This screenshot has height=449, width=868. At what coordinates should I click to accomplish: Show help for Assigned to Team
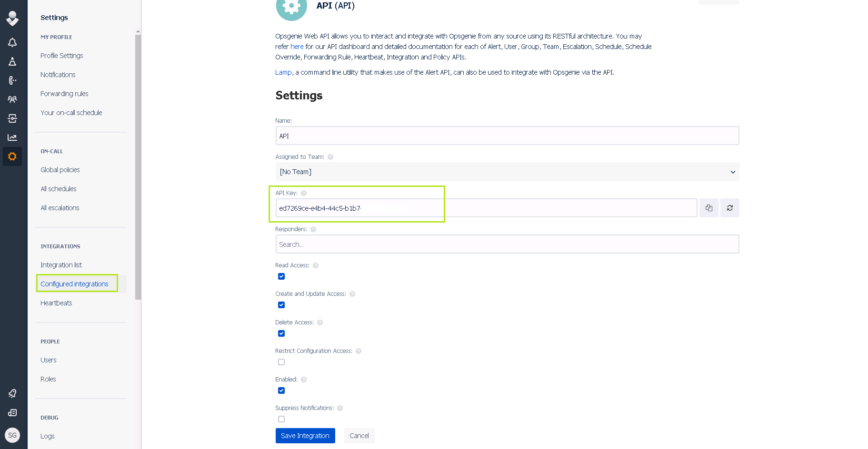pos(330,157)
